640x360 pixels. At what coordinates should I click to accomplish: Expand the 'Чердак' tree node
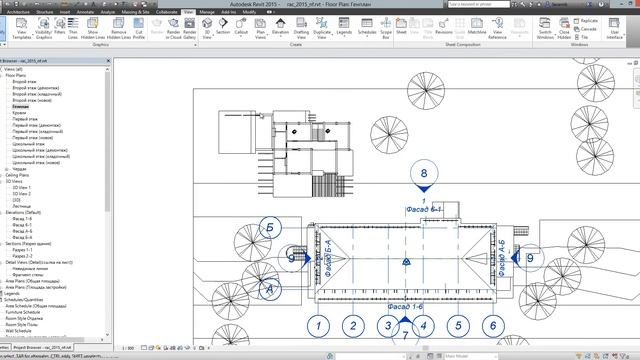coord(7,169)
